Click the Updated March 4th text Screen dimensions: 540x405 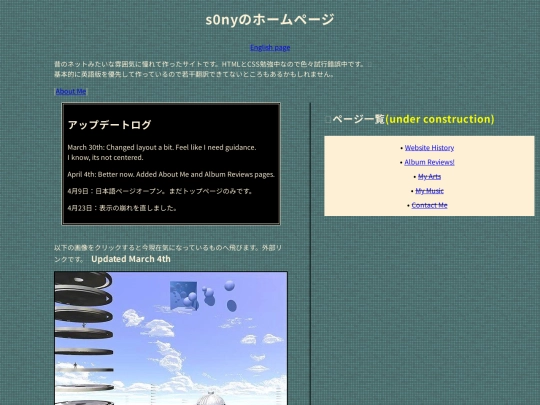pyautogui.click(x=131, y=259)
